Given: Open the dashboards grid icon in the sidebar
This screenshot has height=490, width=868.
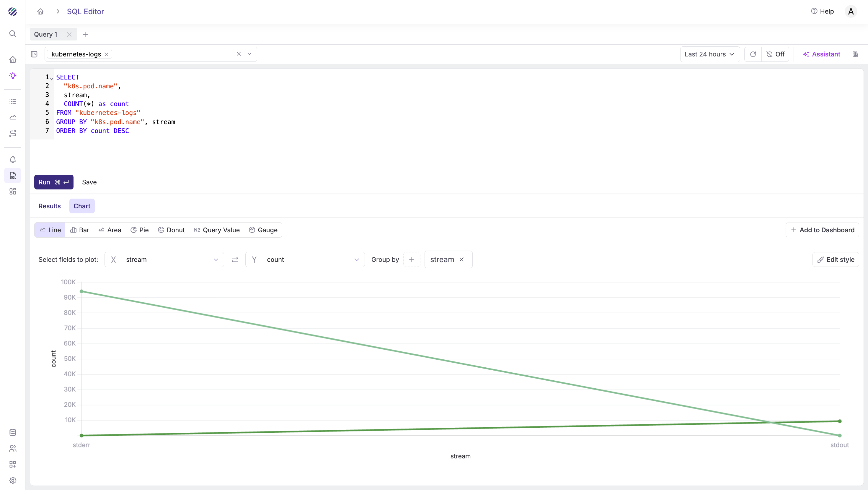Looking at the screenshot, I should [12, 192].
